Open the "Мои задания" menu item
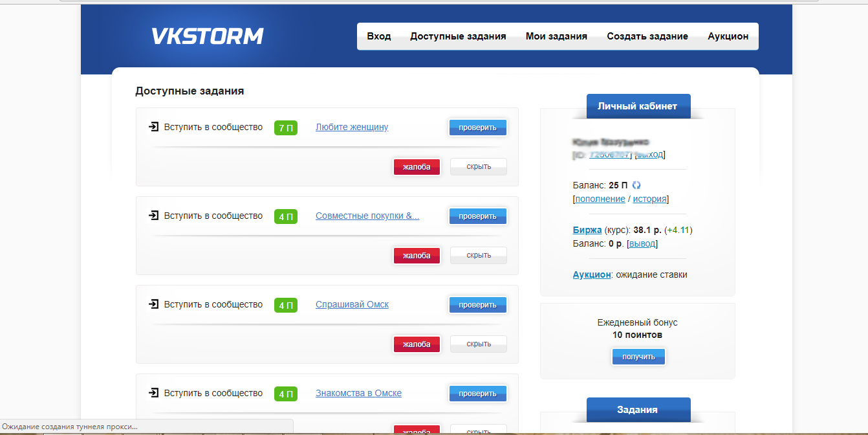Screen dimensions: 868x435 point(556,36)
